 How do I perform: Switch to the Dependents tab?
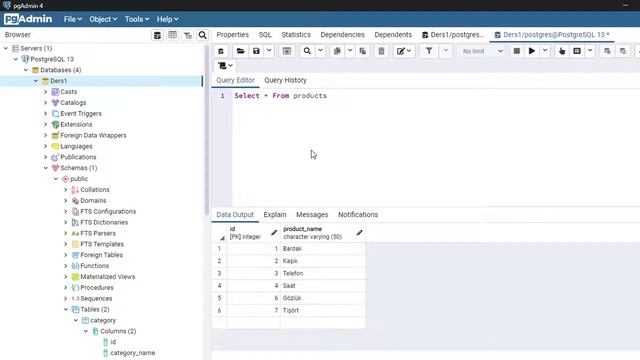pos(393,35)
